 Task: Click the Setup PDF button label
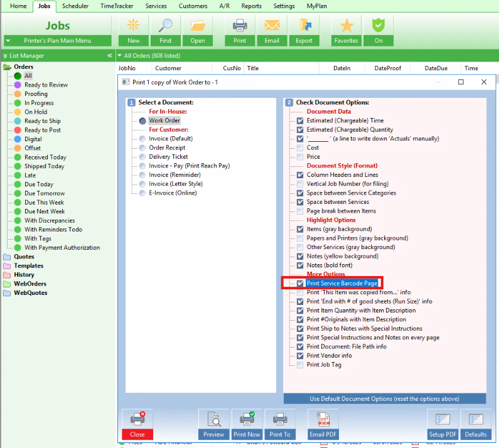[x=443, y=434]
